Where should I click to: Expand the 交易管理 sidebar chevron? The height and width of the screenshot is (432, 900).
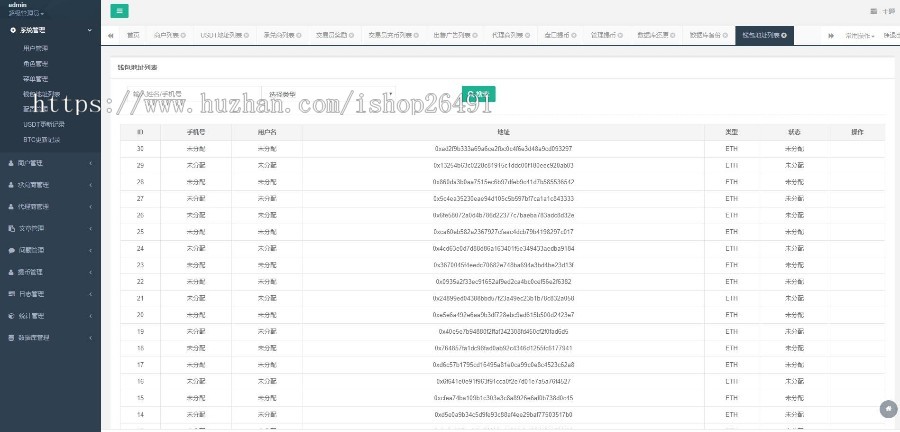coord(90,229)
